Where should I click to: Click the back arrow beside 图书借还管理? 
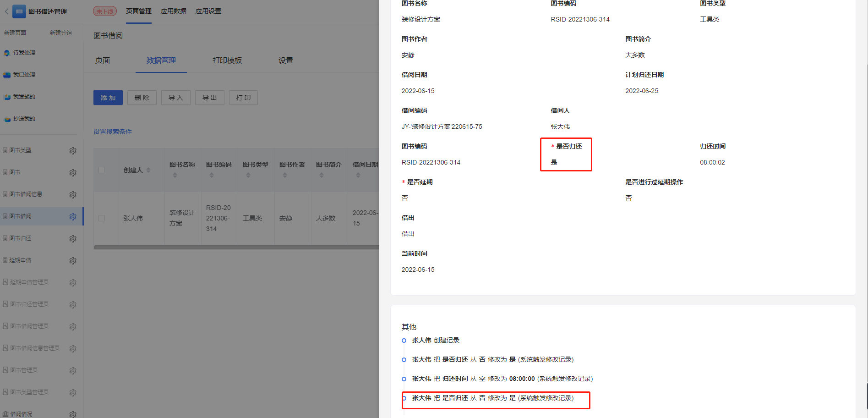pyautogui.click(x=6, y=11)
